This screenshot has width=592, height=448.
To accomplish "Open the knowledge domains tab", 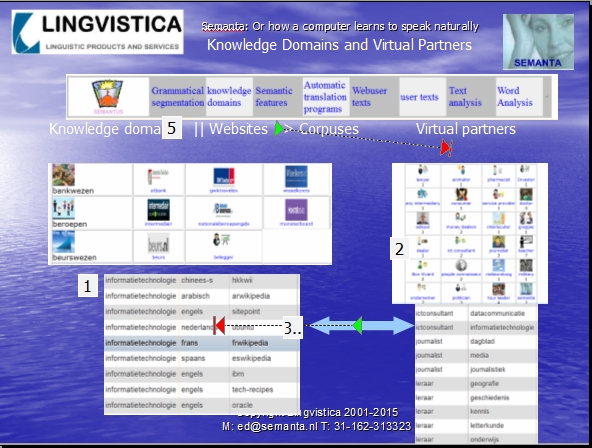I will pyautogui.click(x=229, y=97).
